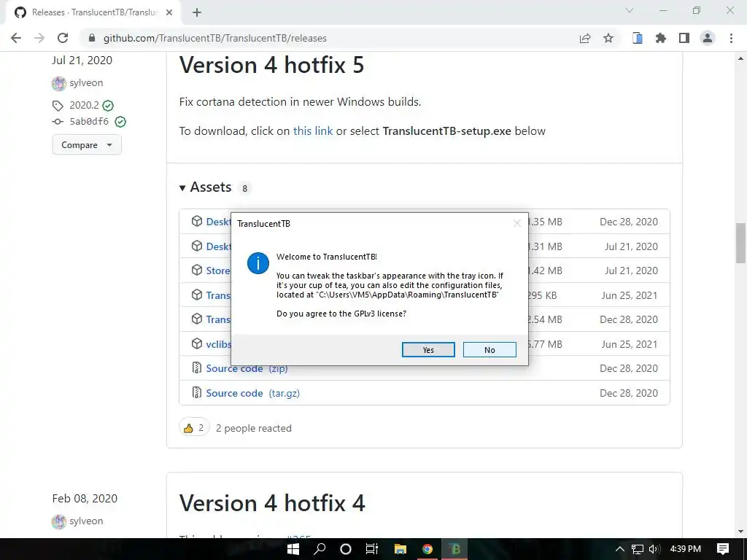Open the network status tray icon

[638, 549]
